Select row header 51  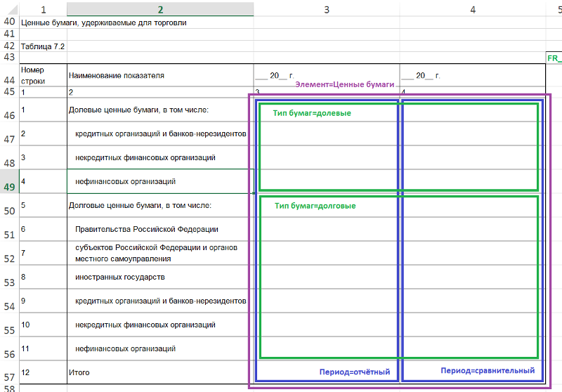9,229
